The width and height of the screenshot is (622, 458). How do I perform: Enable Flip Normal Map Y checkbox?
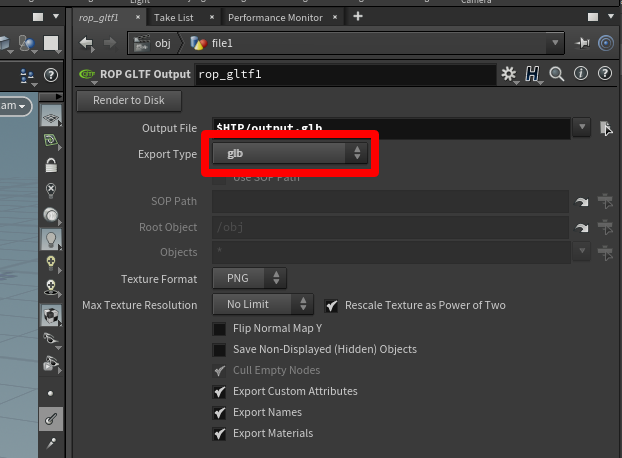pos(219,329)
